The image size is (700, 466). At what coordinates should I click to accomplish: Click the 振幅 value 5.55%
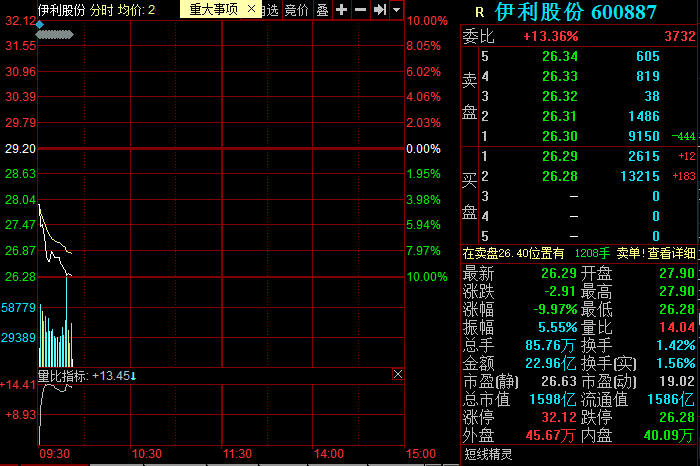tap(558, 327)
